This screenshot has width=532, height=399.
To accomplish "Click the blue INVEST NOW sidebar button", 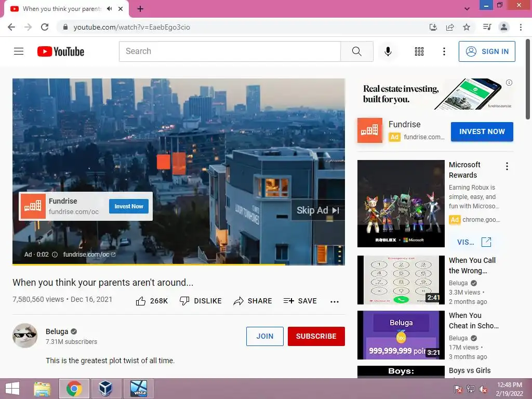I will coord(482,131).
